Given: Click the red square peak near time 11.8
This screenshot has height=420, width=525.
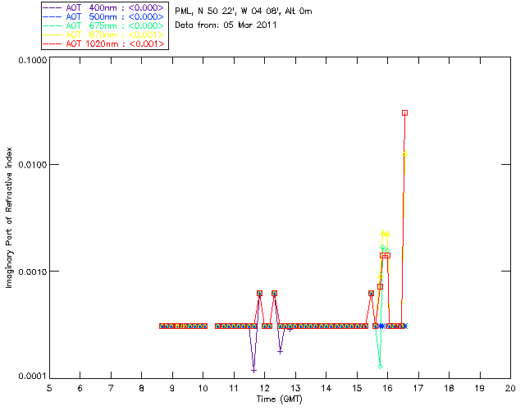Looking at the screenshot, I should [259, 293].
